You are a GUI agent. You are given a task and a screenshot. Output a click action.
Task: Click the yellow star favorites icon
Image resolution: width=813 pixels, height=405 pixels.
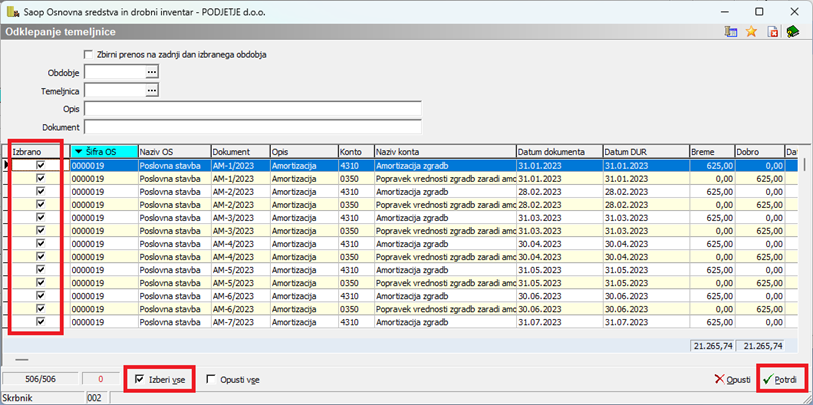[751, 32]
